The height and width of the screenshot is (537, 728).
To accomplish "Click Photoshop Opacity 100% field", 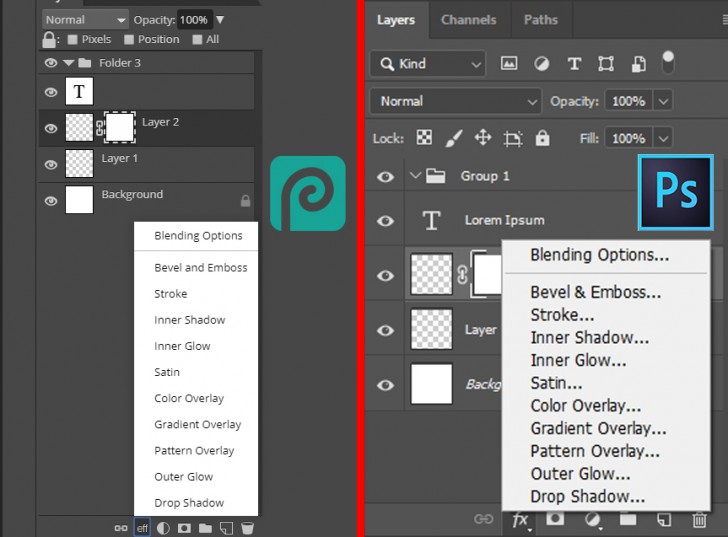I will coord(629,101).
